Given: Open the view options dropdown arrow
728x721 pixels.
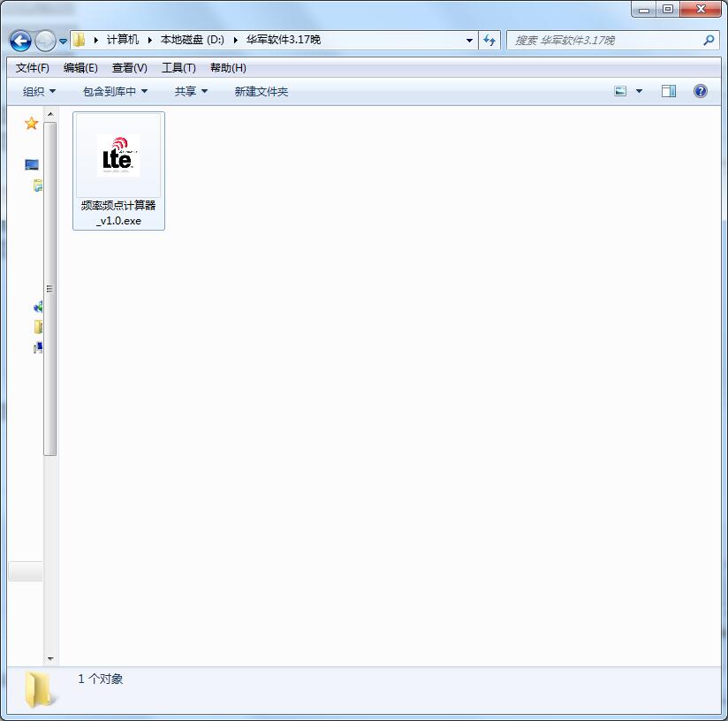Looking at the screenshot, I should pos(639,91).
